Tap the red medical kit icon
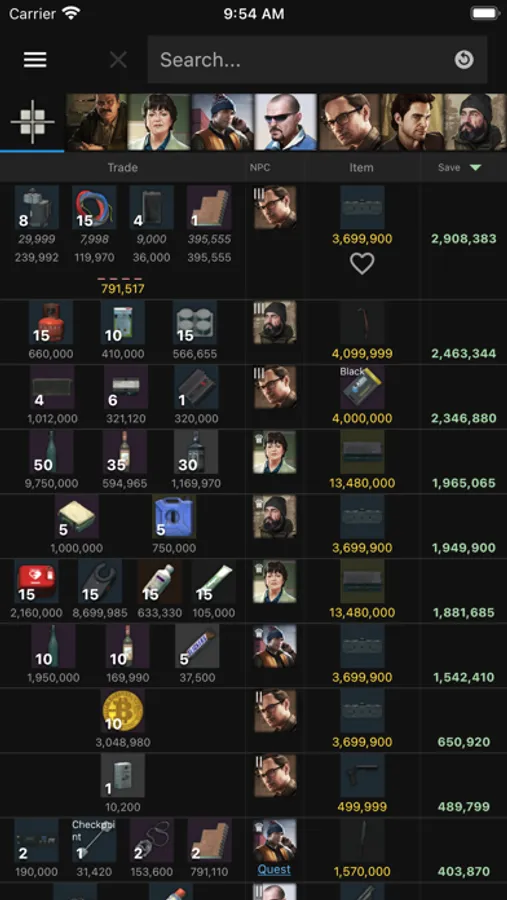Viewport: 507px width, 900px height. pyautogui.click(x=36, y=581)
